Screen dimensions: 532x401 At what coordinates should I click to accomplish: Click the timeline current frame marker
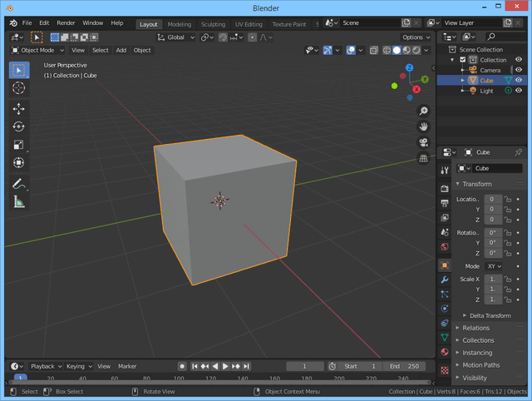click(x=21, y=379)
